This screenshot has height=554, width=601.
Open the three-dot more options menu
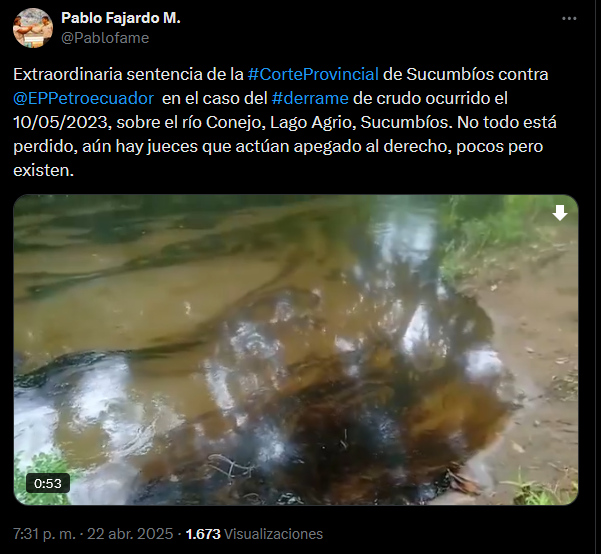[569, 18]
